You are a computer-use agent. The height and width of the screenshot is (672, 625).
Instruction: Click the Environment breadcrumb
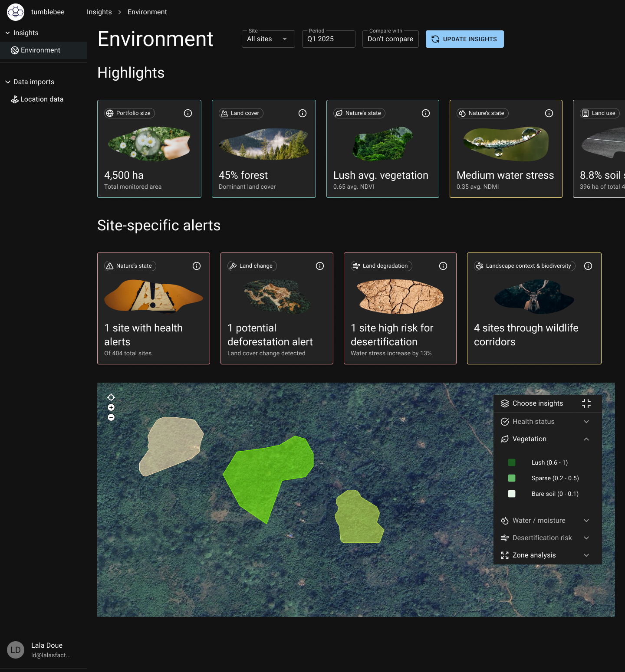pos(147,12)
